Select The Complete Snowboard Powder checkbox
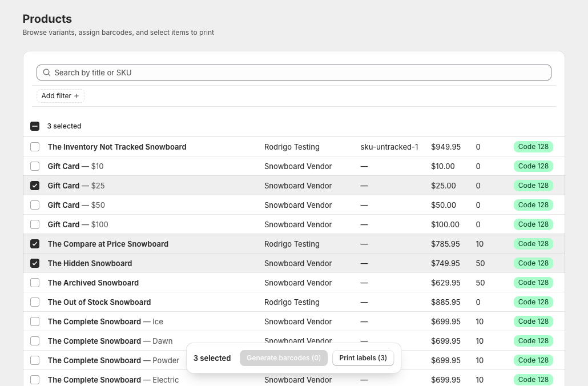Image resolution: width=588 pixels, height=386 pixels. pyautogui.click(x=35, y=360)
